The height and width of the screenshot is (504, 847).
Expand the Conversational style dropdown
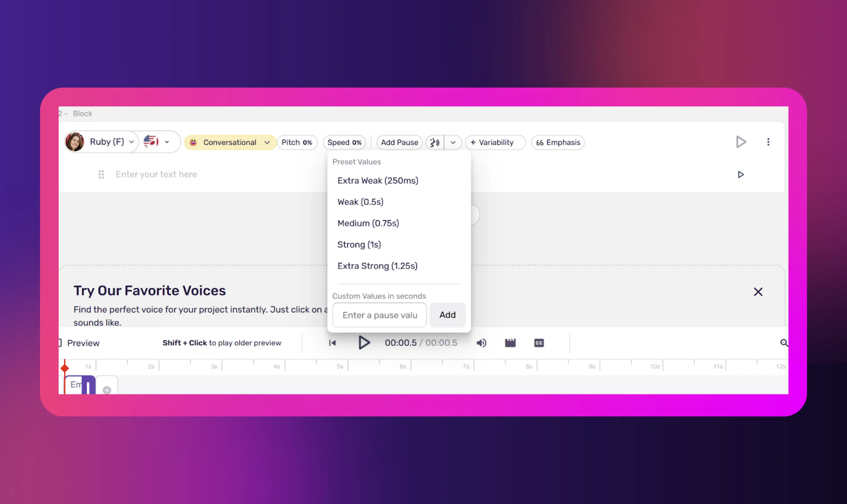[x=267, y=143]
